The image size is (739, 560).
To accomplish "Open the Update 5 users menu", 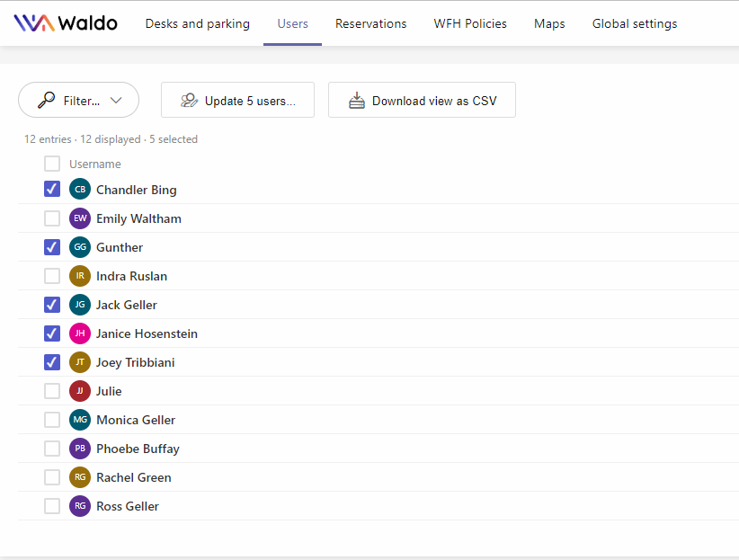I will click(x=237, y=100).
